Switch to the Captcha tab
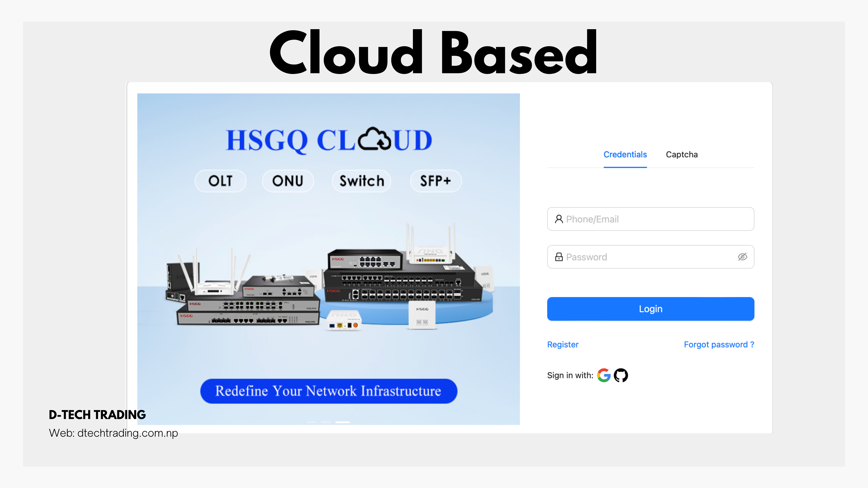The height and width of the screenshot is (488, 868). (x=682, y=155)
